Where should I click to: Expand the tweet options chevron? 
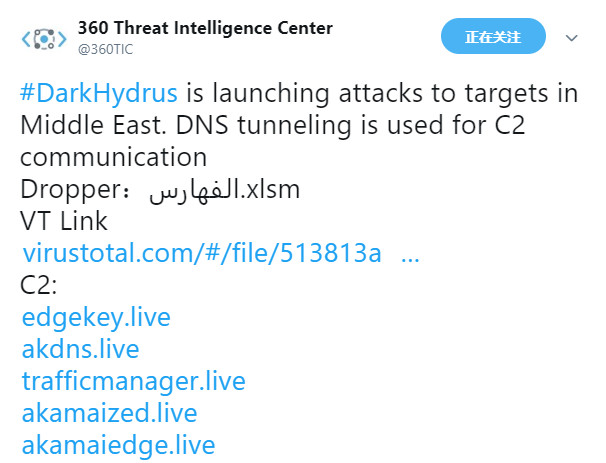click(x=571, y=38)
